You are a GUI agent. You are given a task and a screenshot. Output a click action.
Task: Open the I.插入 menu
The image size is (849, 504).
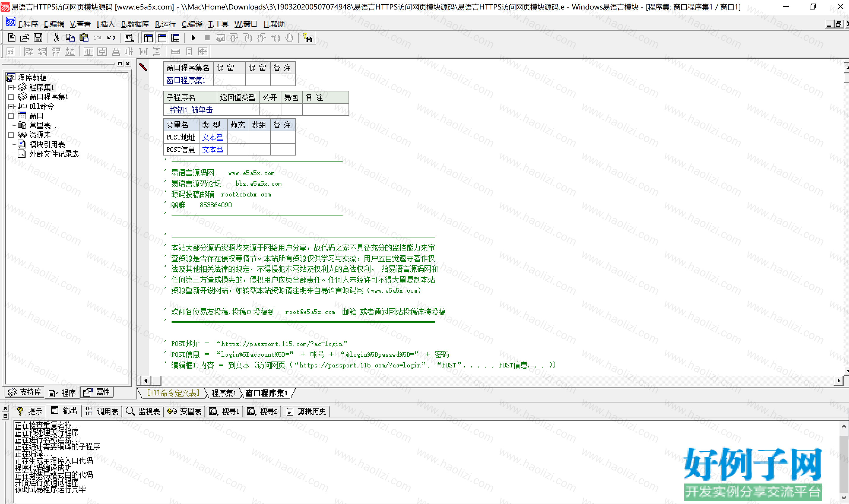106,24
